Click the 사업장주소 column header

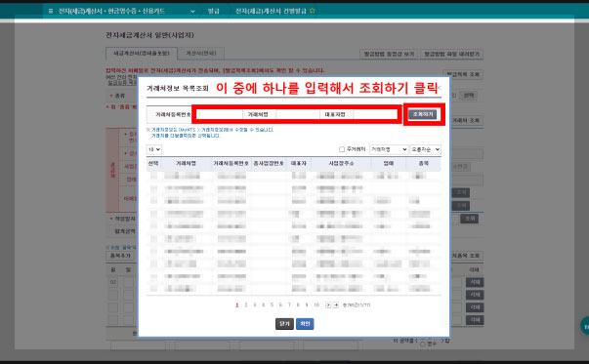(x=341, y=164)
